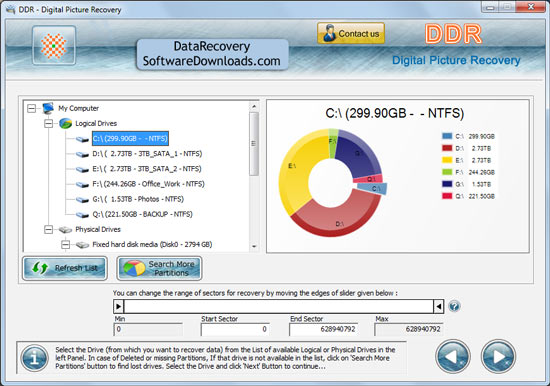Click the yellow E:\ legend swatch
The width and height of the screenshot is (550, 386).
coord(447,160)
